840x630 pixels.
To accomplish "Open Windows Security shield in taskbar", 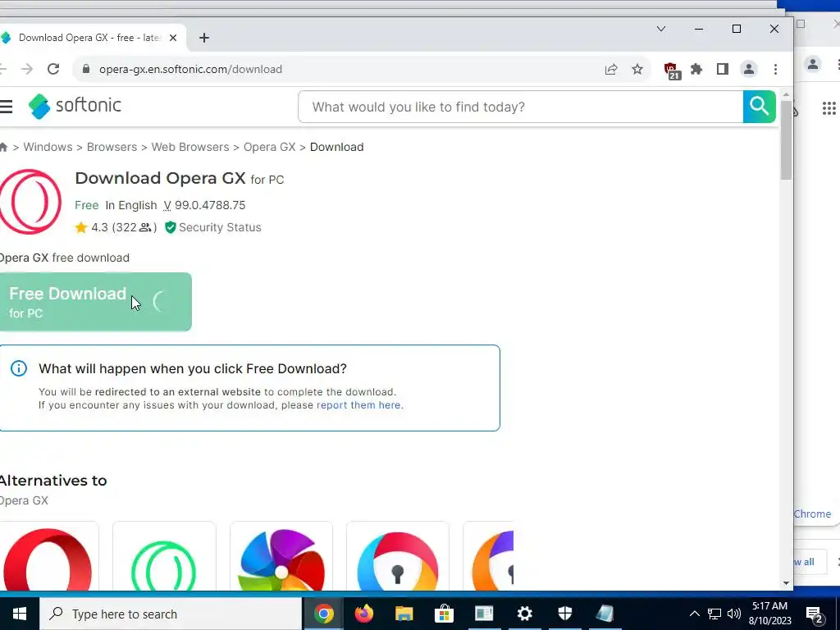I will 564,614.
